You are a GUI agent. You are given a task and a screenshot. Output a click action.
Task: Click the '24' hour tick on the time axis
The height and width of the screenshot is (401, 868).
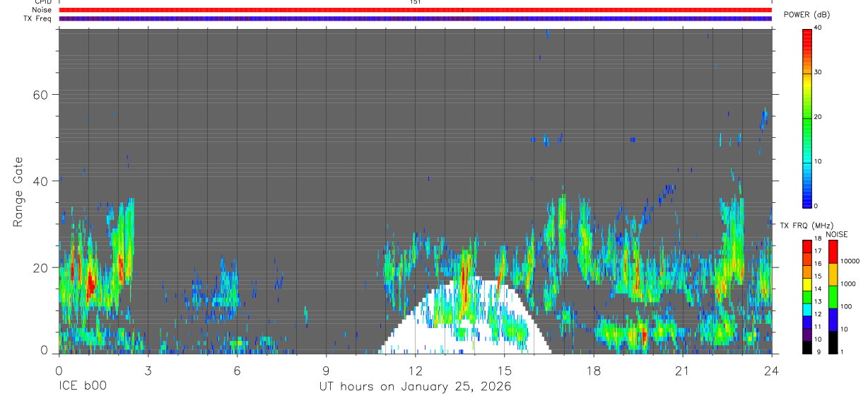click(771, 370)
